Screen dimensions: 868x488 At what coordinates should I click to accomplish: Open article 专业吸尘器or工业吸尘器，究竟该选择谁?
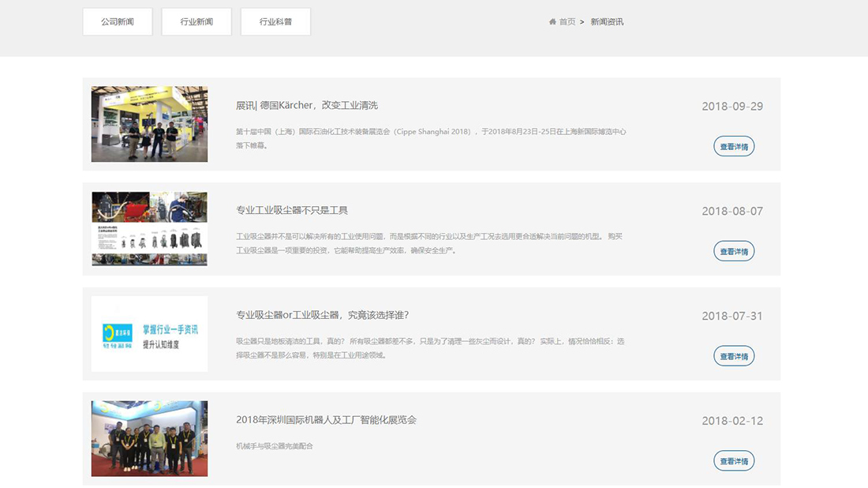[x=322, y=314]
